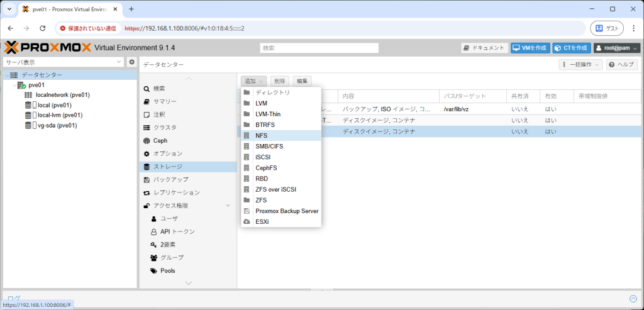The width and height of the screenshot is (644, 310).
Task: Open 検索 in the side menu
Action: pos(188,89)
